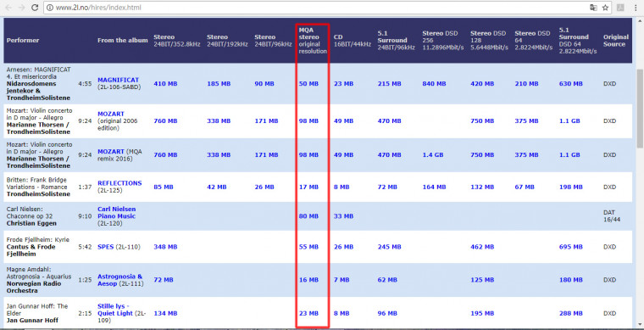The height and width of the screenshot is (330, 644).
Task: Click the vertical scrollbar thumb
Action: (x=640, y=108)
